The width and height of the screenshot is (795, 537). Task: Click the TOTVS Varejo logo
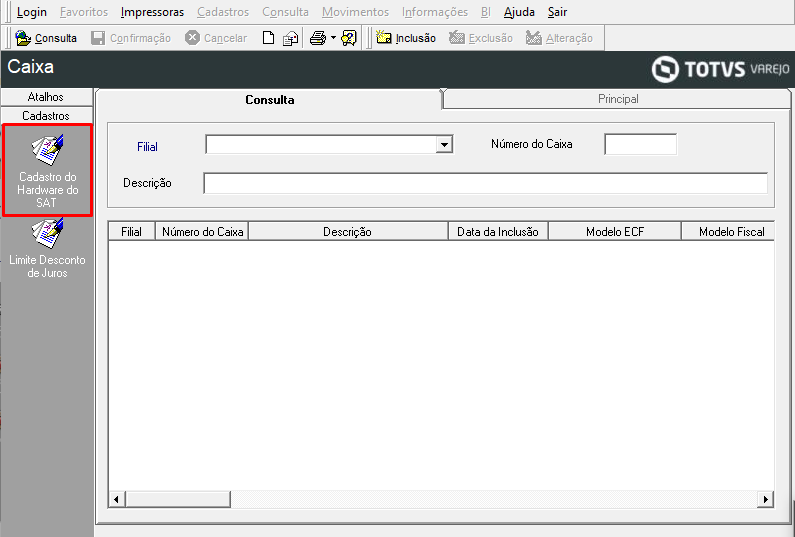[x=720, y=68]
